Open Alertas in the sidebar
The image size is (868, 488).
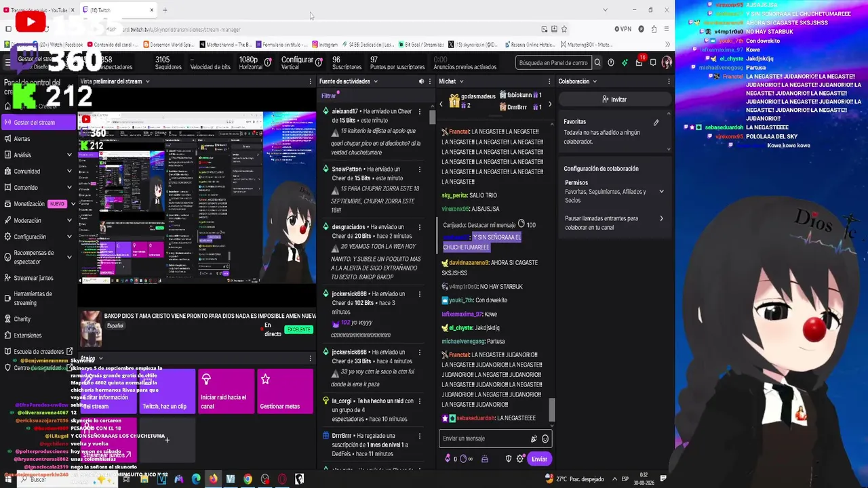(38, 139)
